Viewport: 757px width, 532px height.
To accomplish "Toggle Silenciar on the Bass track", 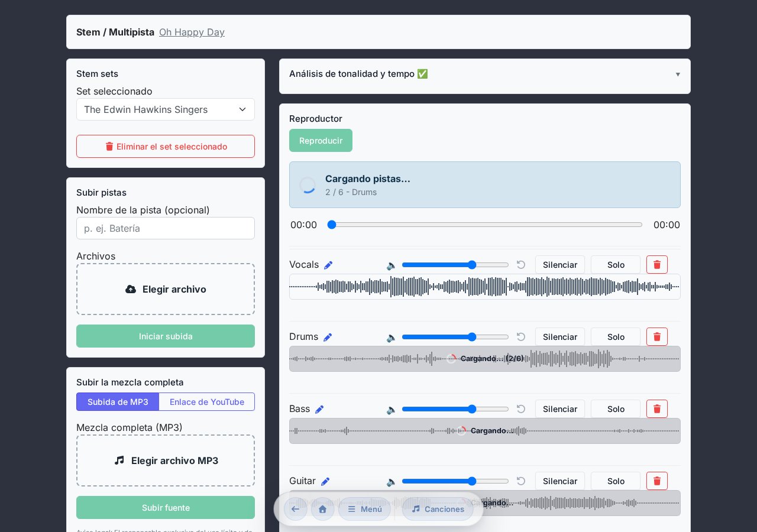I will point(560,408).
